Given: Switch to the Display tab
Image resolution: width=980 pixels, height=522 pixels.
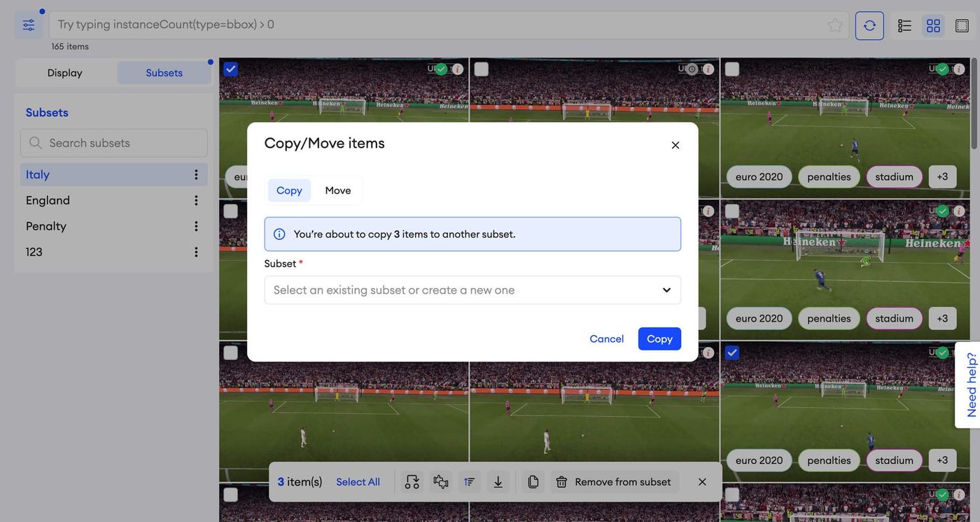Looking at the screenshot, I should click(x=65, y=73).
